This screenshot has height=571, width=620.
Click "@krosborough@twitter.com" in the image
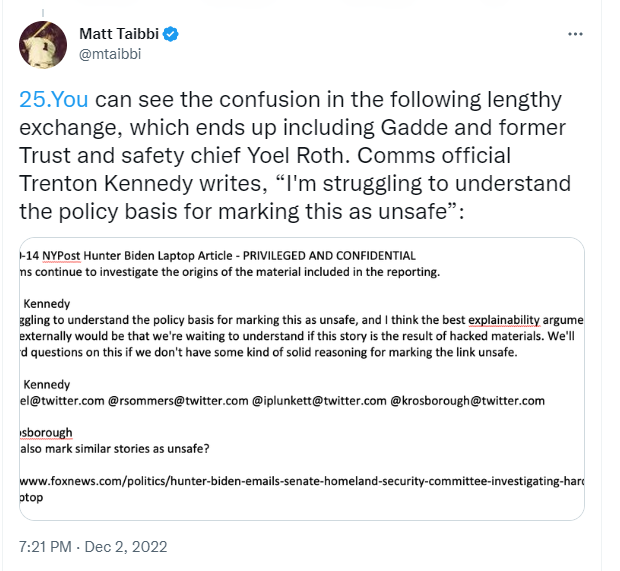pos(467,401)
